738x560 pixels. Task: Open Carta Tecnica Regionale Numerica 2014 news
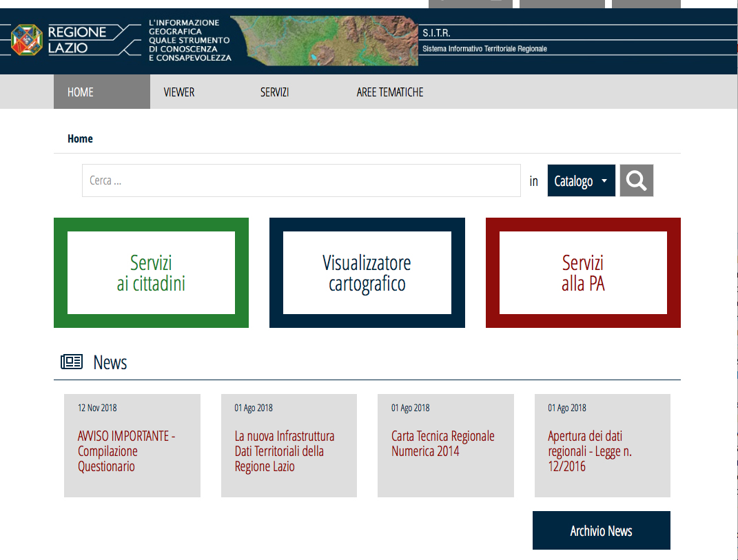443,444
